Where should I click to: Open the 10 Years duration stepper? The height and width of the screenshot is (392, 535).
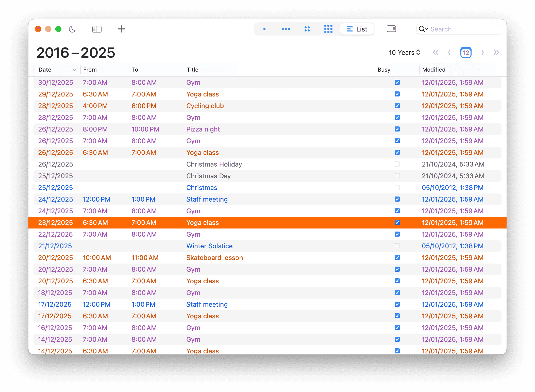pyautogui.click(x=404, y=52)
